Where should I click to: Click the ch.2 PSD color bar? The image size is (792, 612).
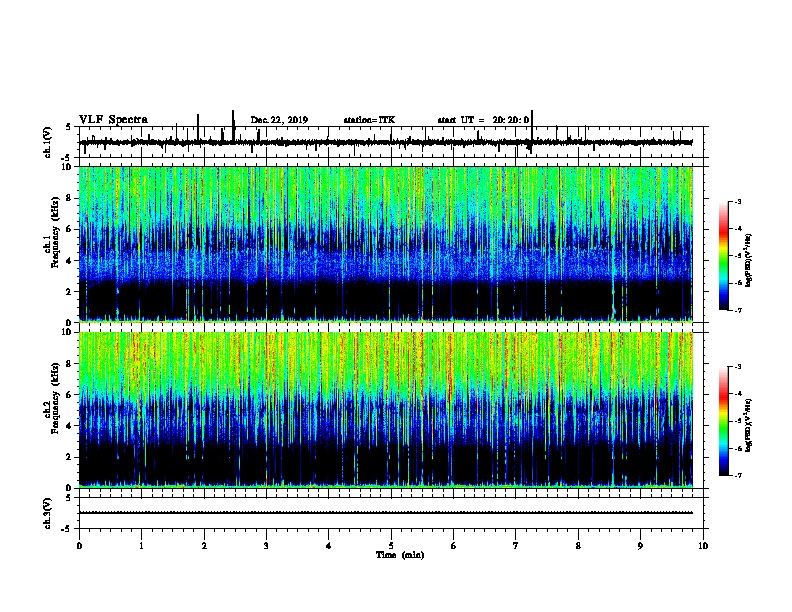(x=724, y=421)
